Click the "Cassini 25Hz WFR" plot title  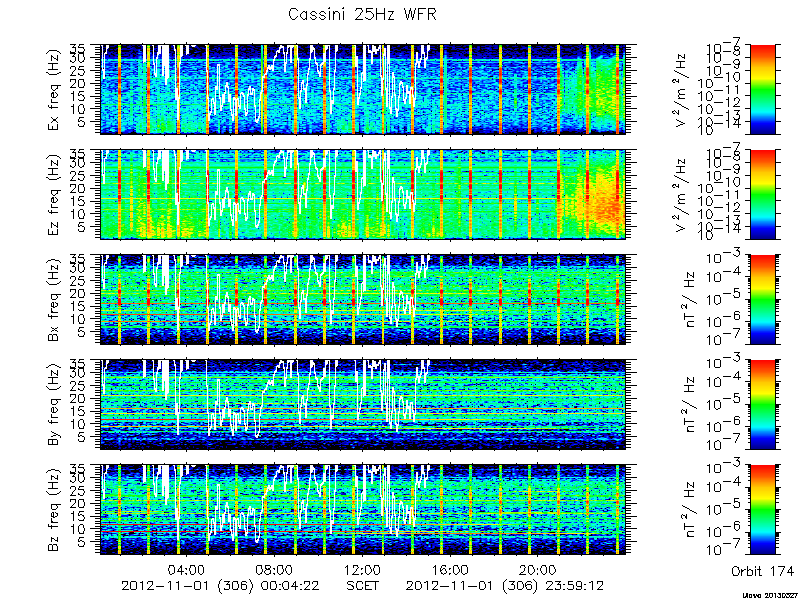point(362,14)
